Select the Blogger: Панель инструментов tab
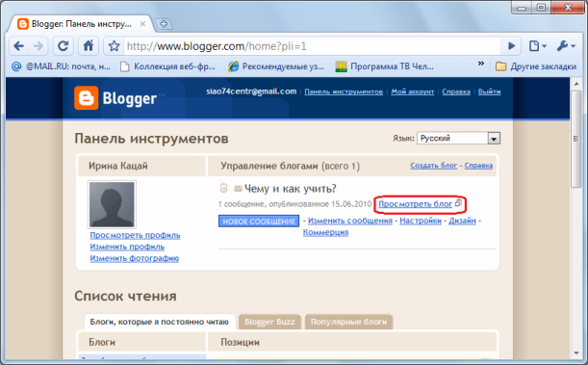Viewport: 588px width, 365px height. tap(81, 24)
